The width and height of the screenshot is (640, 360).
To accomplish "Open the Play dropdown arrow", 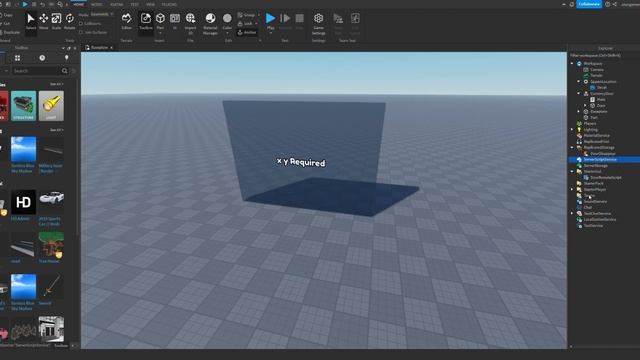I will pyautogui.click(x=270, y=33).
